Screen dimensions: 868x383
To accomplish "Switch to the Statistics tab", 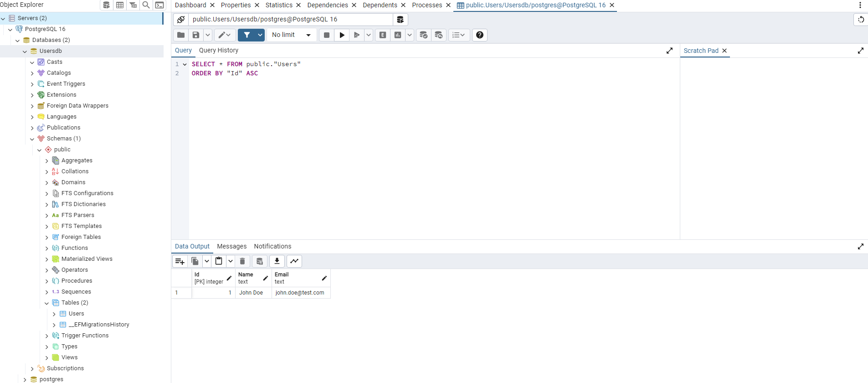I will (x=279, y=5).
